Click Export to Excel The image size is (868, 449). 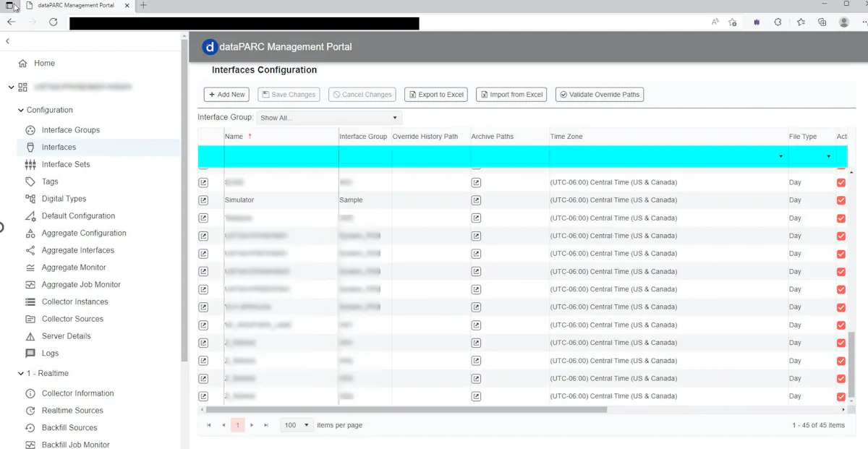coord(436,95)
